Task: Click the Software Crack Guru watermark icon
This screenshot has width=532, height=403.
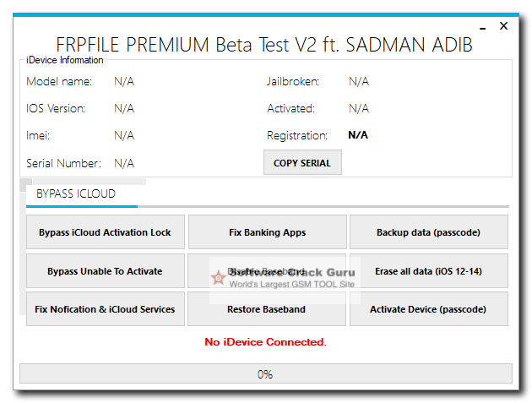Action: coord(218,278)
